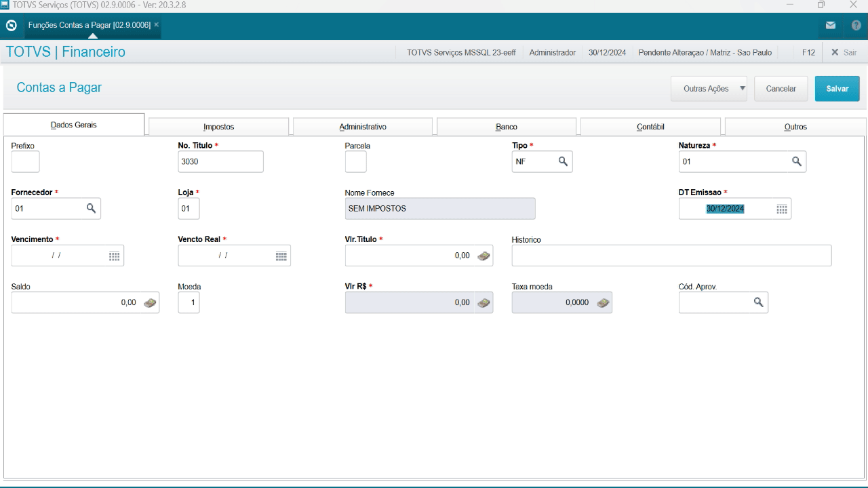Open the Natureza search lookup
This screenshot has width=868, height=488.
[797, 161]
